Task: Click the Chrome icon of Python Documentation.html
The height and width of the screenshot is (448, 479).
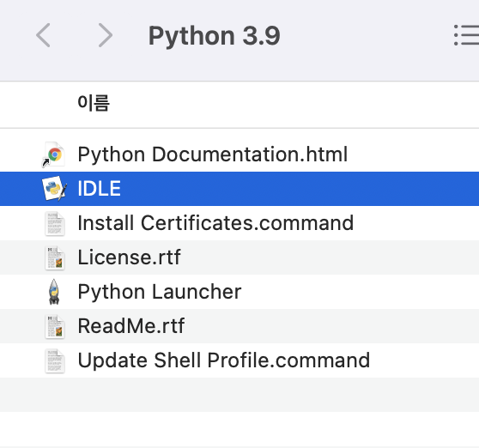Action: click(x=54, y=154)
